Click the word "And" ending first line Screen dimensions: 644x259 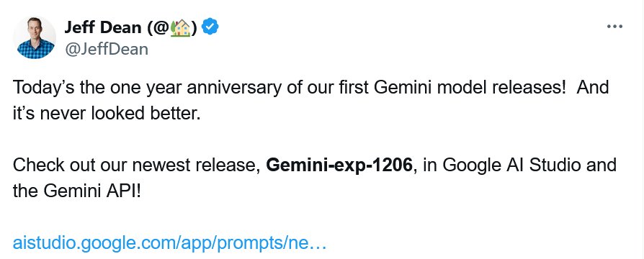point(592,88)
